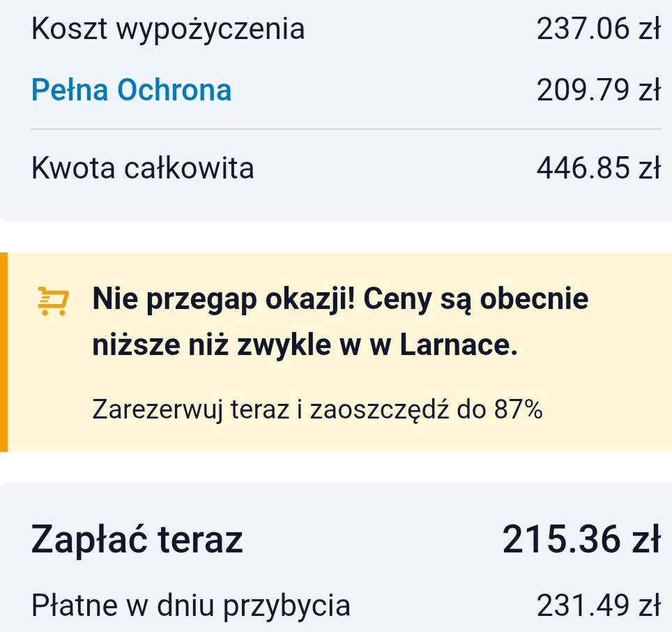Click the 237.06 zł rental cost amount
Image resolution: width=672 pixels, height=632 pixels.
pos(598,29)
